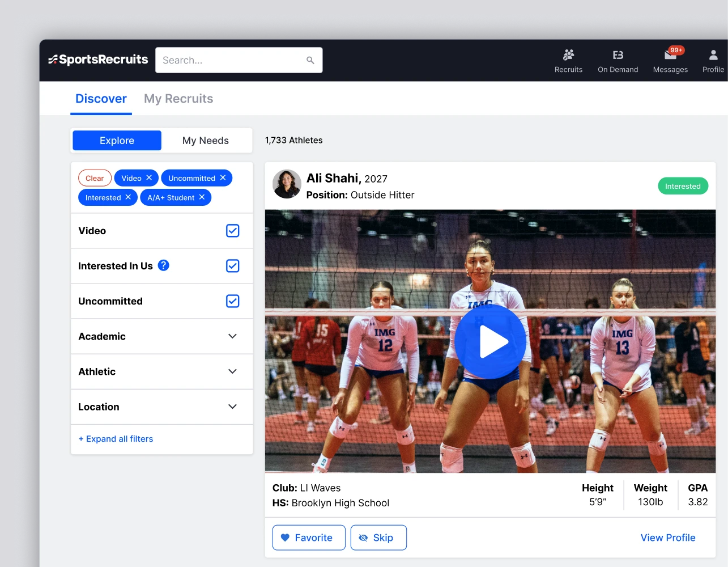Screen dimensions: 728x567
Task: Click into the Search field
Action: (239, 60)
